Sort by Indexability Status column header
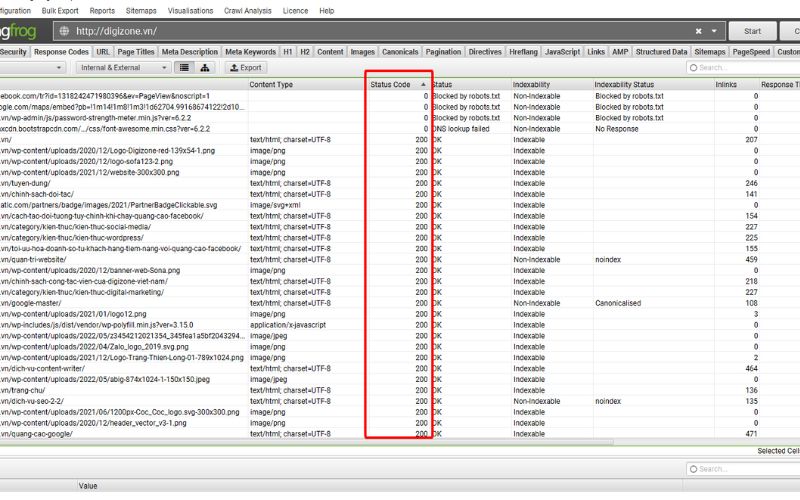 pos(653,85)
